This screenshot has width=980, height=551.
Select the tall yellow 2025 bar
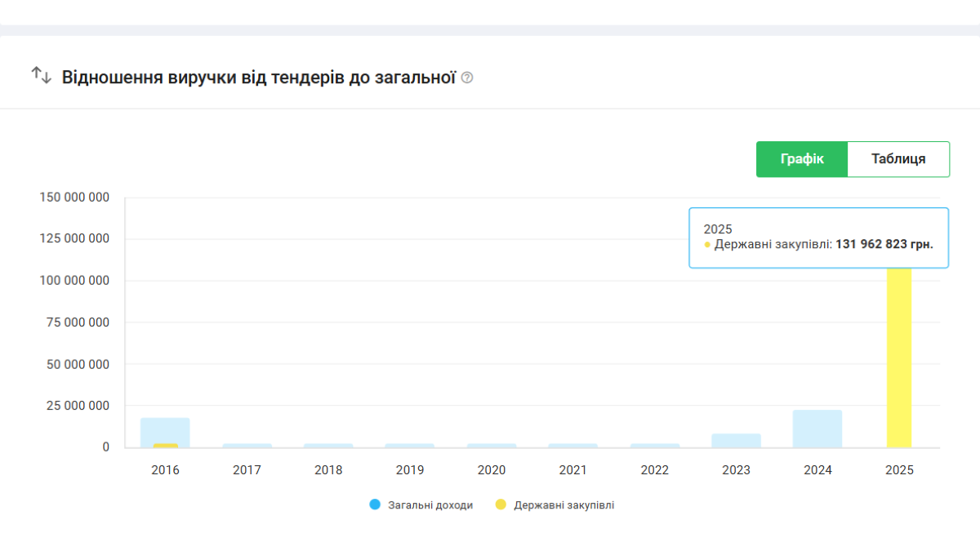[899, 359]
